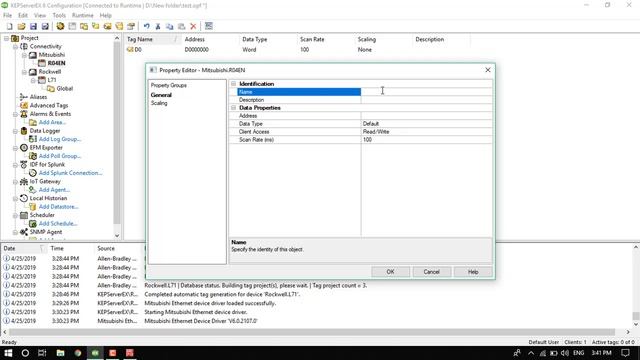The image size is (640, 360).
Task: Select the R04EN device in tree
Action: coord(56,63)
